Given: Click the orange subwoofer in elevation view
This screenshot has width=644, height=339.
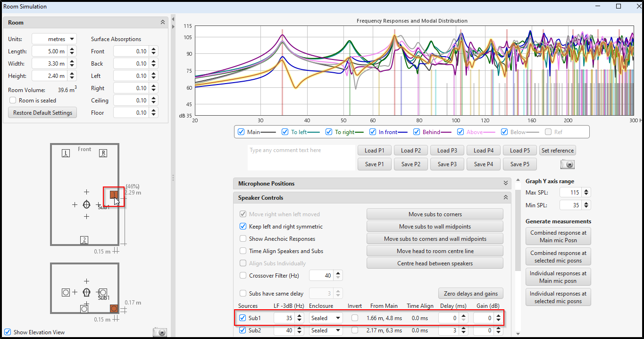Looking at the screenshot, I should tap(114, 308).
